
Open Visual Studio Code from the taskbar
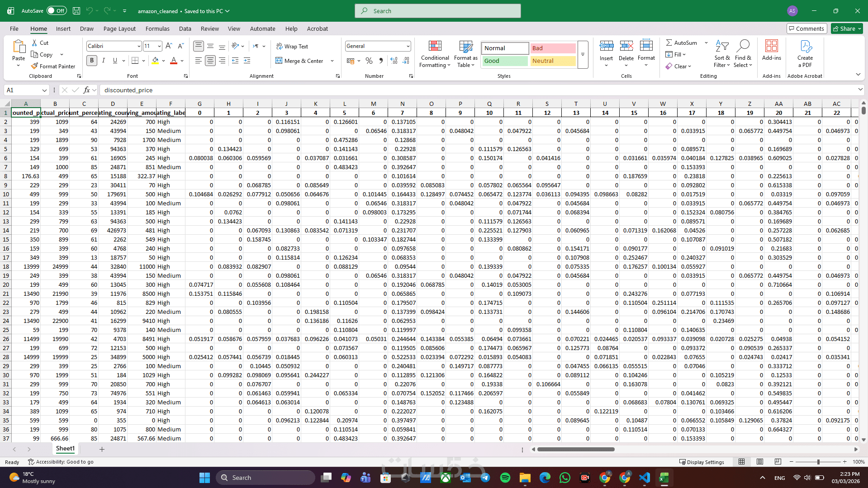tap(645, 478)
